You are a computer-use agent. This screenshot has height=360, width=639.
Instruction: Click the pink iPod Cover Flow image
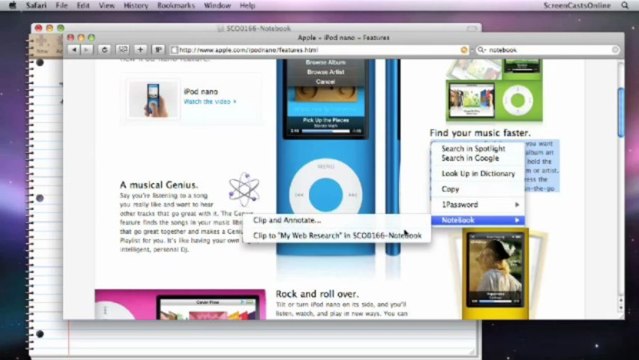click(x=180, y=305)
